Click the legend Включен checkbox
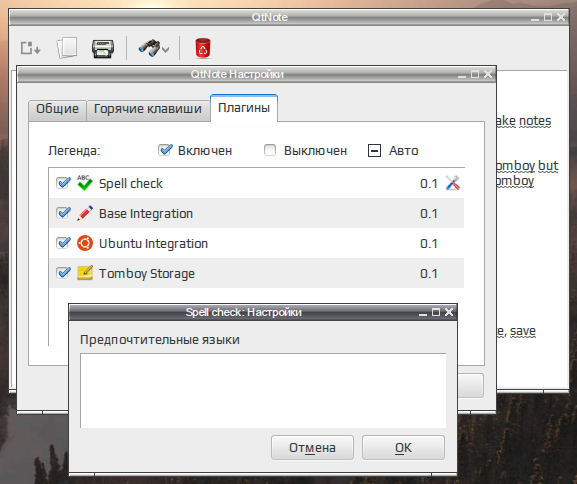577x484 pixels. (165, 150)
